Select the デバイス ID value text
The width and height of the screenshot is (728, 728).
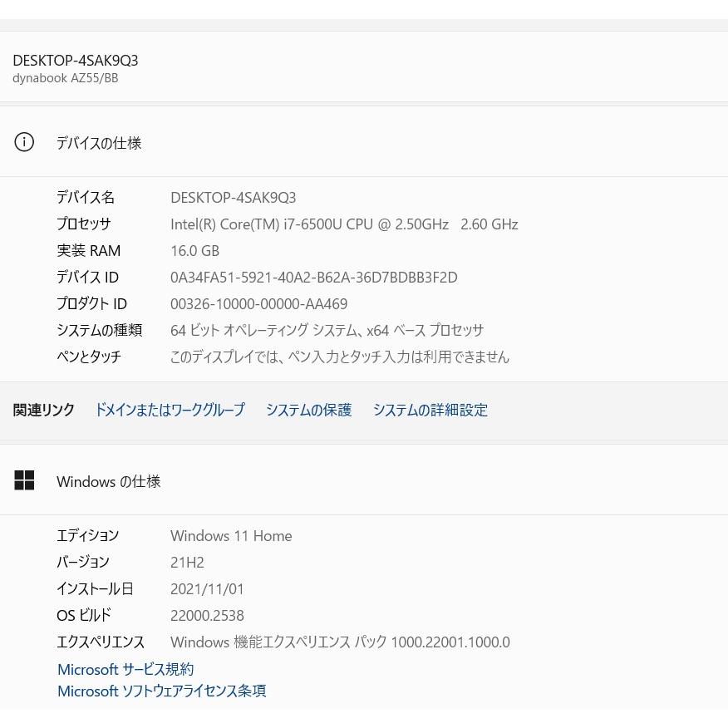[313, 277]
